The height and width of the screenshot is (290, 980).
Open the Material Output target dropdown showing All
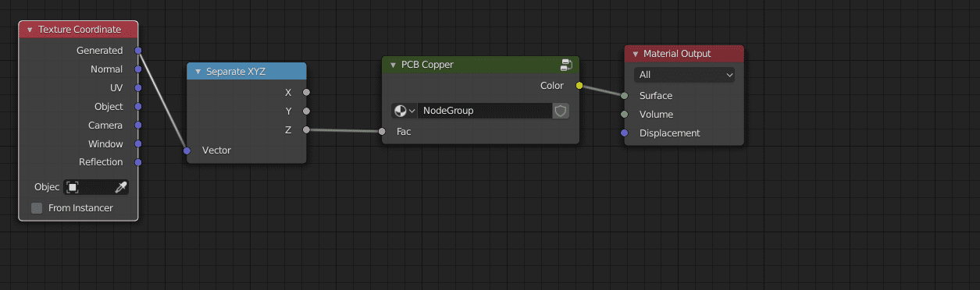(x=685, y=75)
